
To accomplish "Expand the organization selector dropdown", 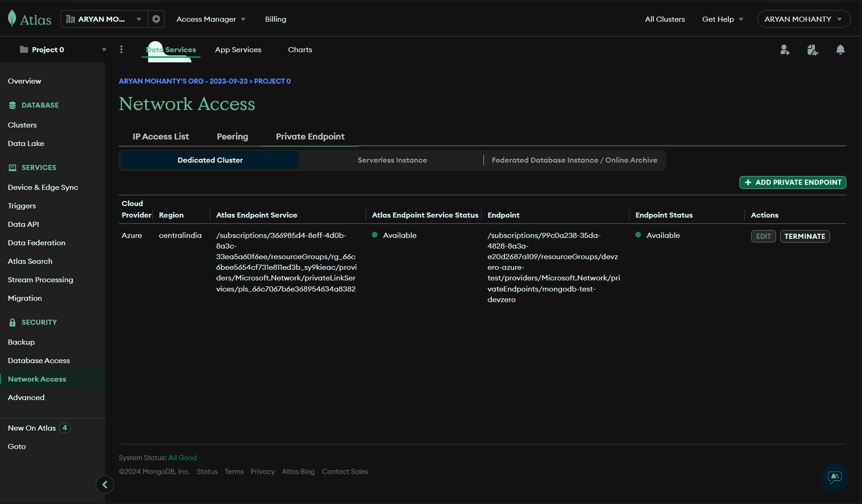I will 104,19.
